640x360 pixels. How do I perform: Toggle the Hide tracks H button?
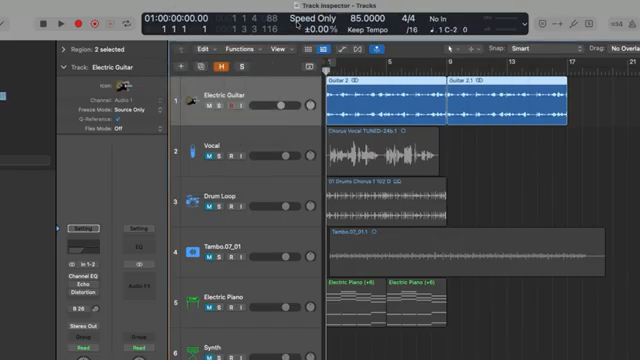click(x=221, y=67)
